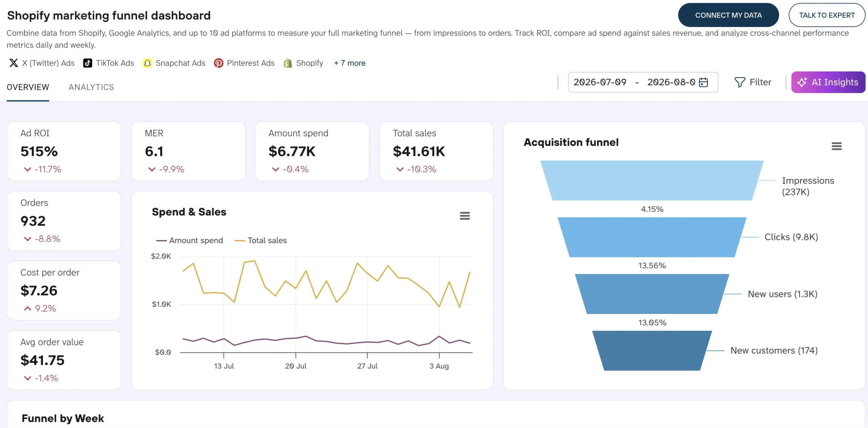This screenshot has width=868, height=428.
Task: Click the $41.61K total sales value
Action: point(419,151)
